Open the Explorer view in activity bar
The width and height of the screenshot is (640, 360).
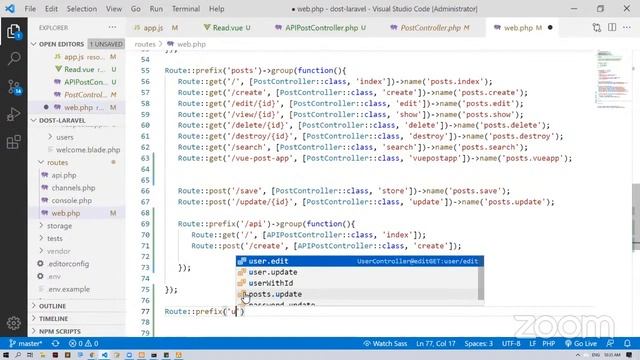tap(13, 31)
